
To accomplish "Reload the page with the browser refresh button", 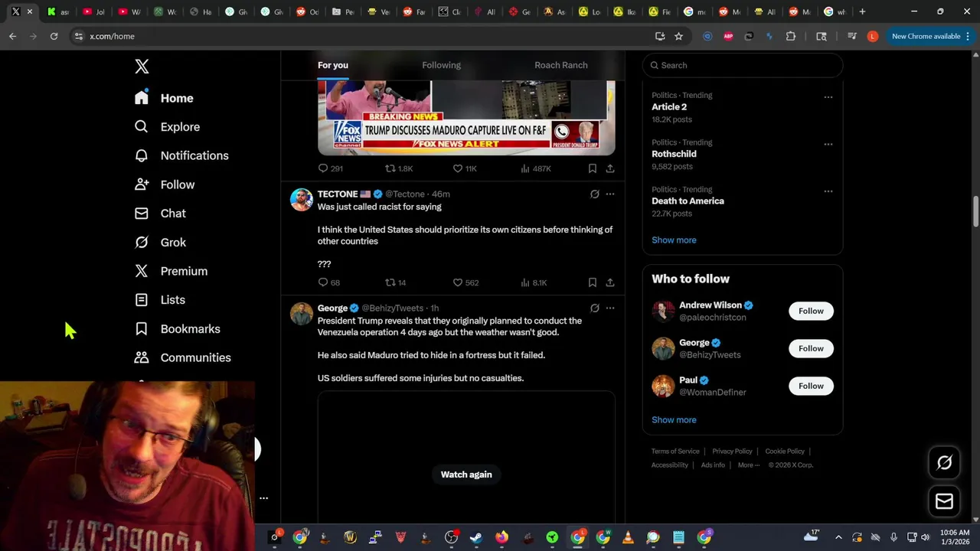I will click(54, 36).
